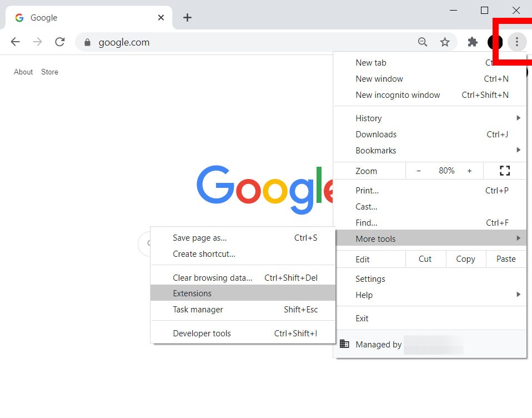Expand the Help submenu
The image size is (532, 418).
[518, 295]
